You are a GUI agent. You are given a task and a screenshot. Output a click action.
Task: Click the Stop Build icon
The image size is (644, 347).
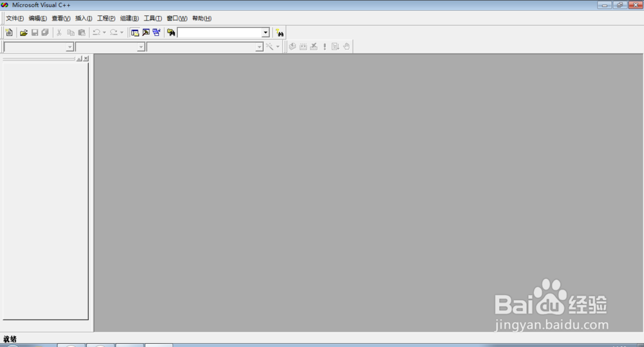click(314, 46)
